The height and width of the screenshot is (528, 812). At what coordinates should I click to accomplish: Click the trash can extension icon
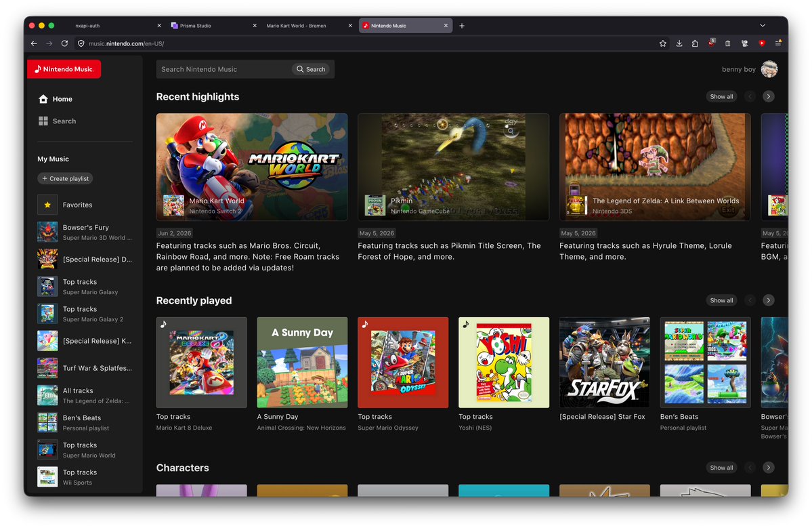click(727, 43)
